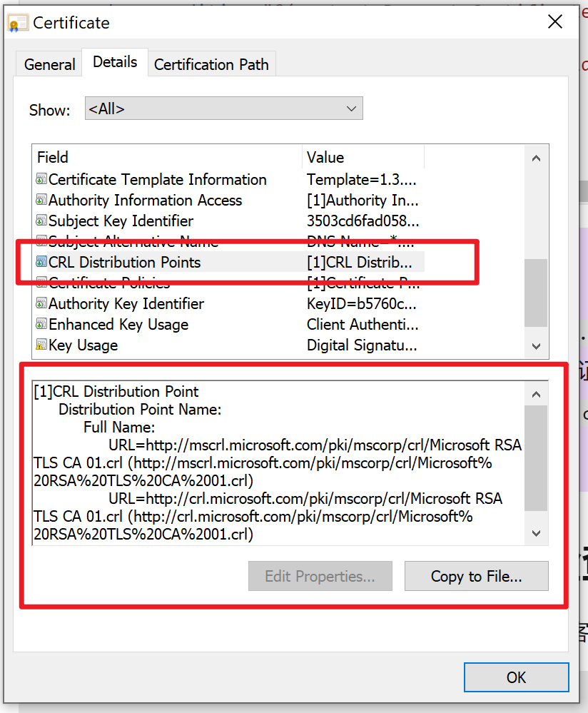This screenshot has height=713, width=588.
Task: Click the CRL Distribution Points row icon
Action: [42, 263]
